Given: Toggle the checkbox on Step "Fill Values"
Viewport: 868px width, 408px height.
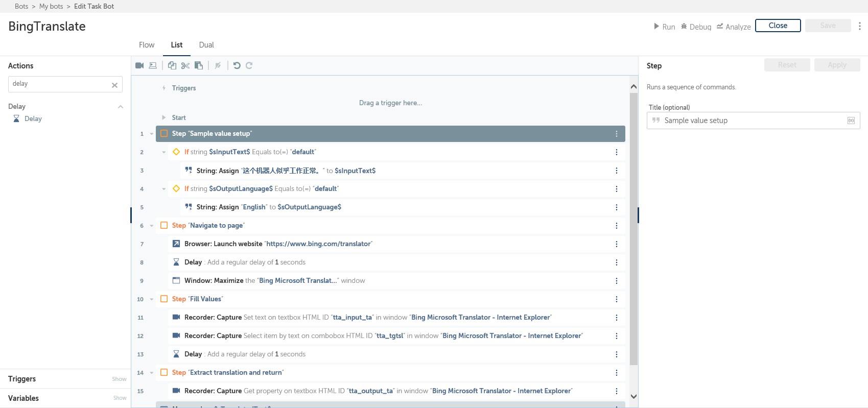Looking at the screenshot, I should [164, 299].
